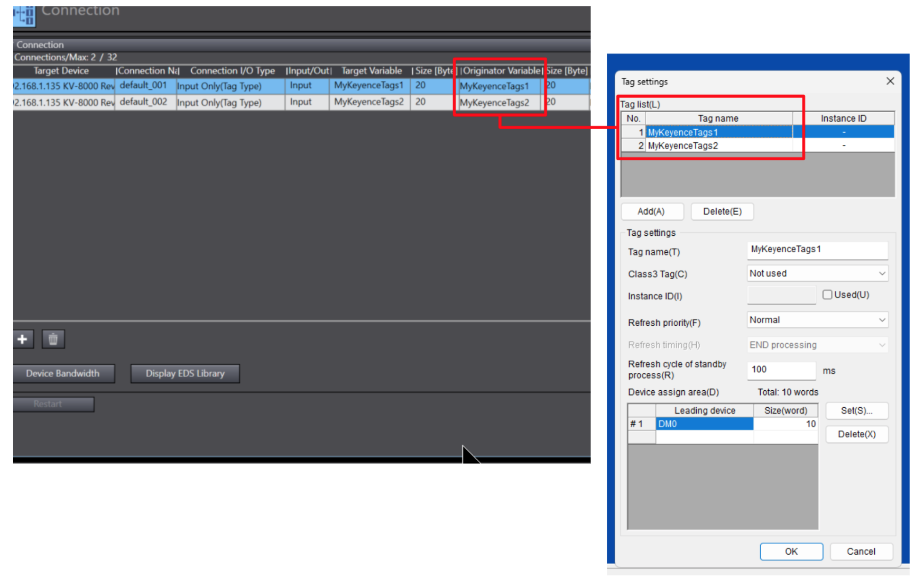Click size value 10 in device table
This screenshot has width=924, height=588.
[x=786, y=424]
